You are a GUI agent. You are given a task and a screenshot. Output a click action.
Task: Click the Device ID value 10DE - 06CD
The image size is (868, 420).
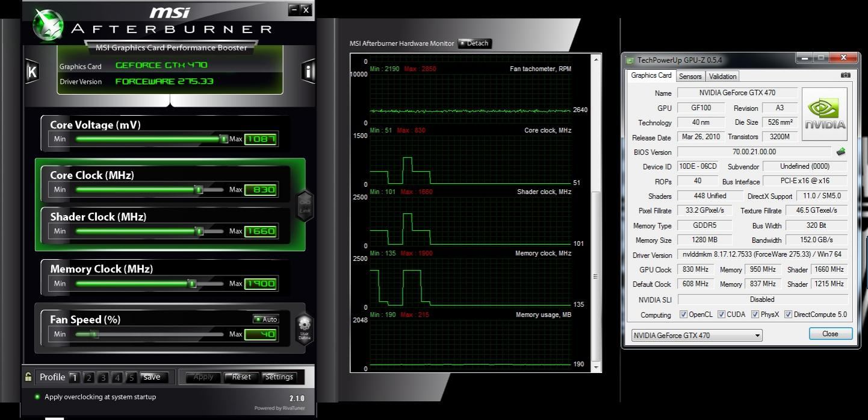pyautogui.click(x=698, y=166)
